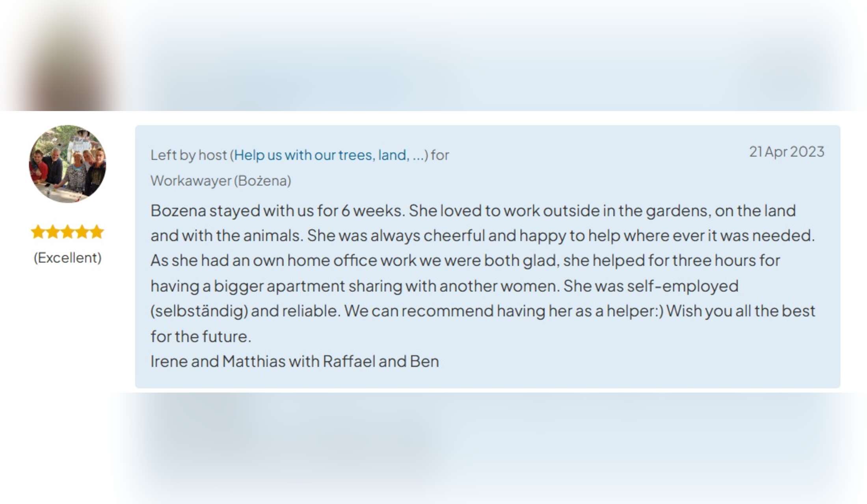Click the host group photo avatar
Screen dimensions: 867x504
tap(67, 164)
